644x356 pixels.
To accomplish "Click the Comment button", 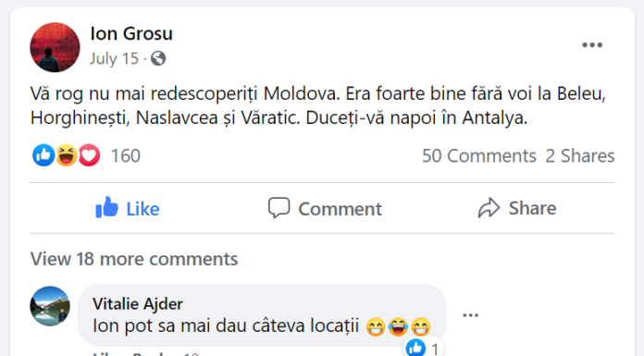I will point(325,208).
